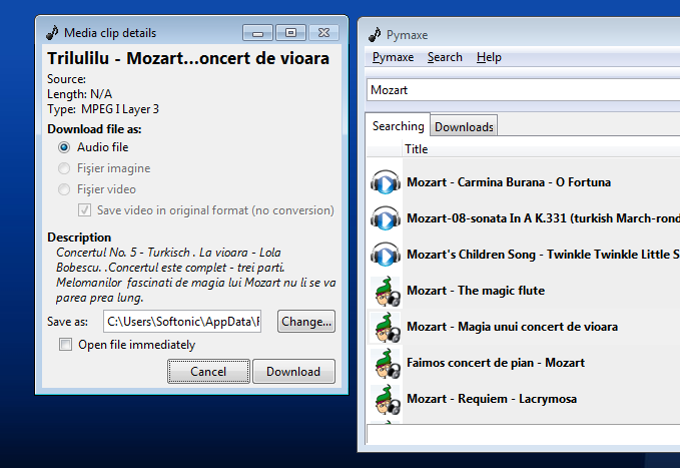Click the Mozart search input field
The height and width of the screenshot is (468, 680).
coord(523,90)
